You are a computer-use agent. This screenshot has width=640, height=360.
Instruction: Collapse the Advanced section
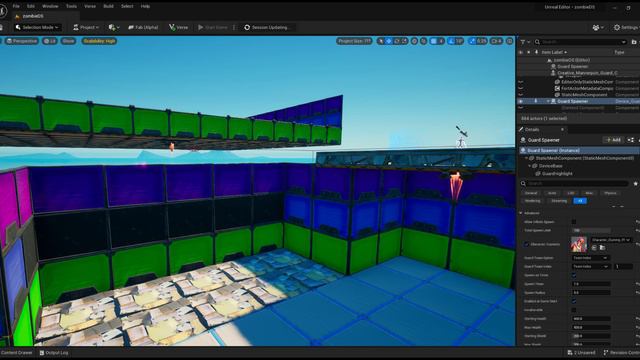pos(521,213)
